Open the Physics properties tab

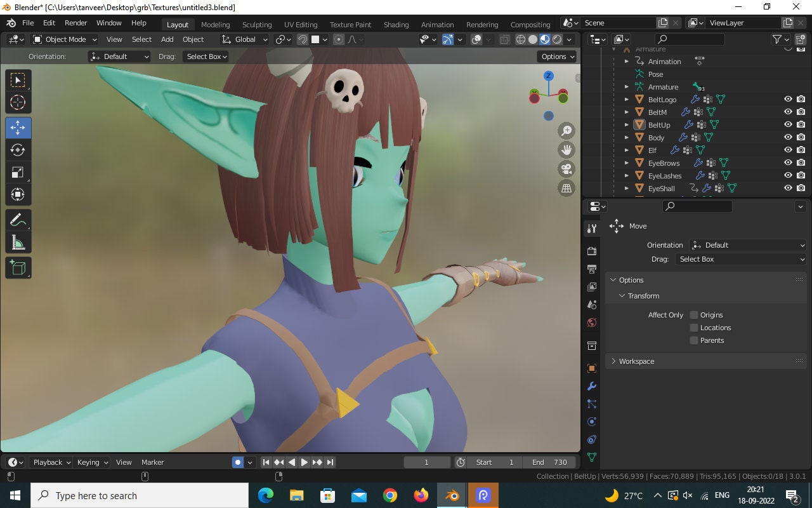click(592, 422)
